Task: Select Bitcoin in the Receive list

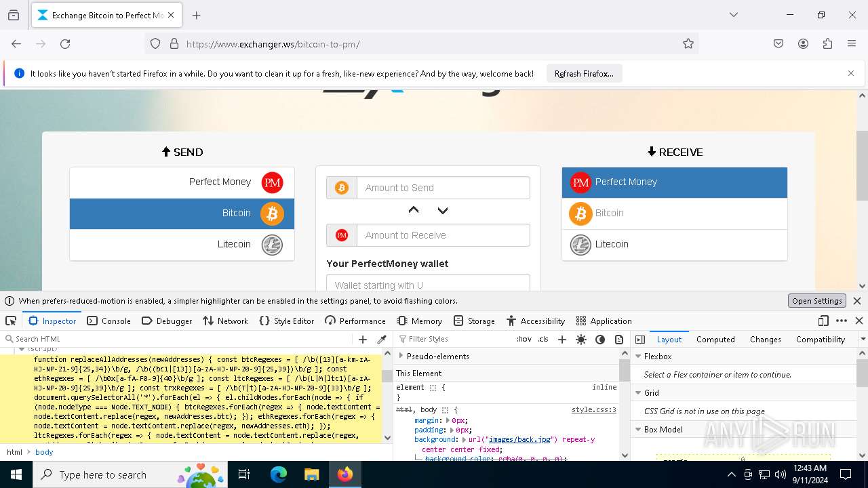Action: click(x=675, y=213)
